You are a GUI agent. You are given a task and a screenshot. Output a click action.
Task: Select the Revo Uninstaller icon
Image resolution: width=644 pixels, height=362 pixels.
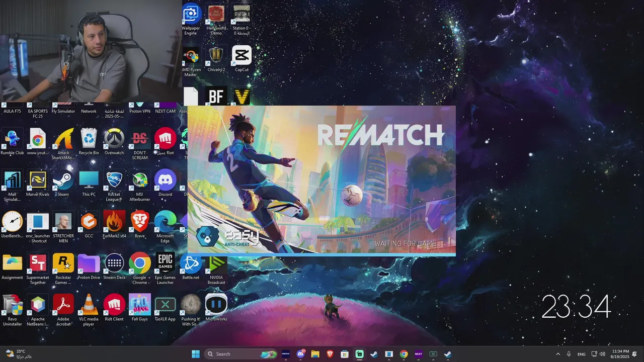click(12, 311)
